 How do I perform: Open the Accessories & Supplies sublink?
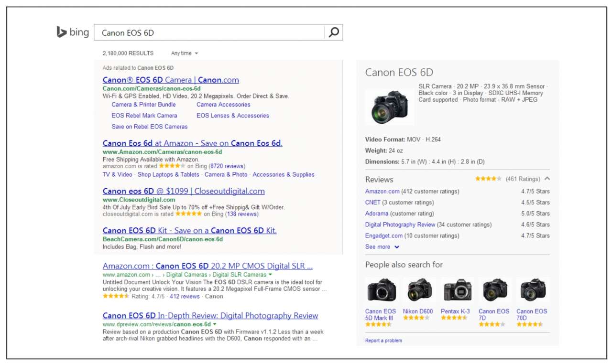pyautogui.click(x=284, y=175)
